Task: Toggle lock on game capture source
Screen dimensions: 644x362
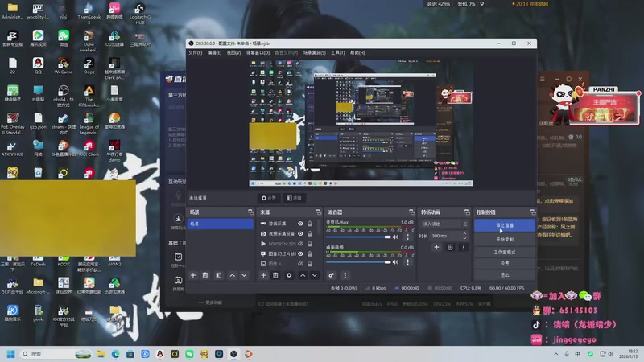Action: pyautogui.click(x=310, y=224)
